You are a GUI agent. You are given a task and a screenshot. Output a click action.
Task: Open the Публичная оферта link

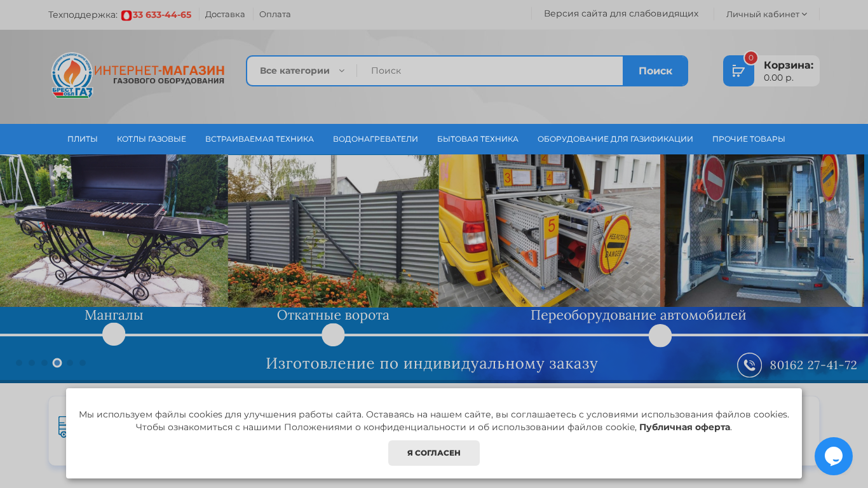pyautogui.click(x=684, y=427)
